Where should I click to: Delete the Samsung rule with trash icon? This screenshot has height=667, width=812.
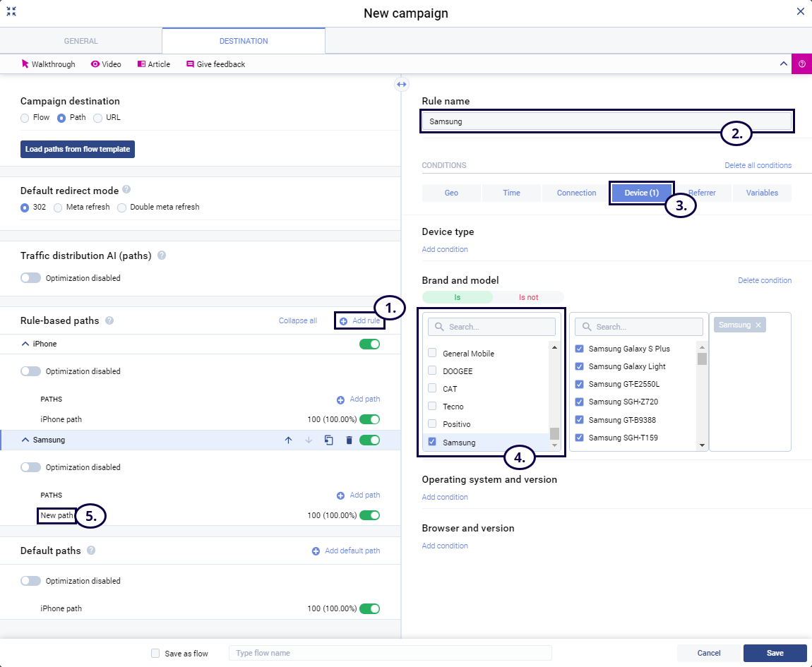pos(349,440)
